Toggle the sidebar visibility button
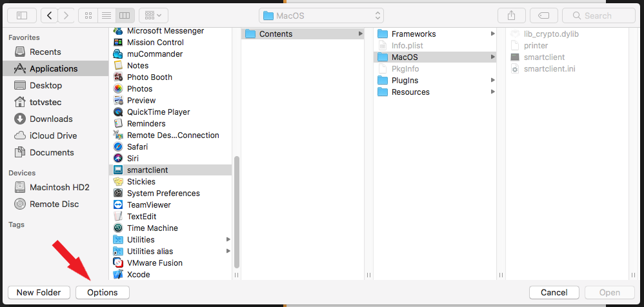Image resolution: width=644 pixels, height=307 pixels. [22, 15]
